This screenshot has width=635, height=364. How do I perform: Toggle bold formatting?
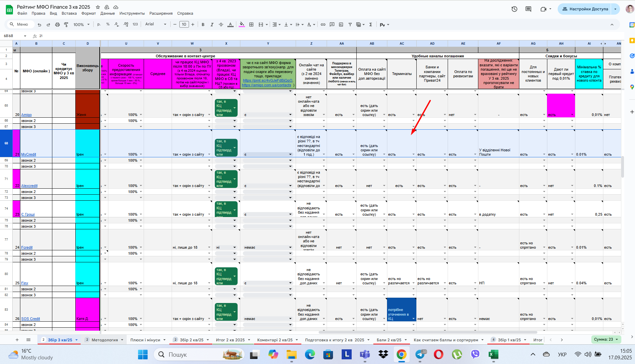click(203, 24)
